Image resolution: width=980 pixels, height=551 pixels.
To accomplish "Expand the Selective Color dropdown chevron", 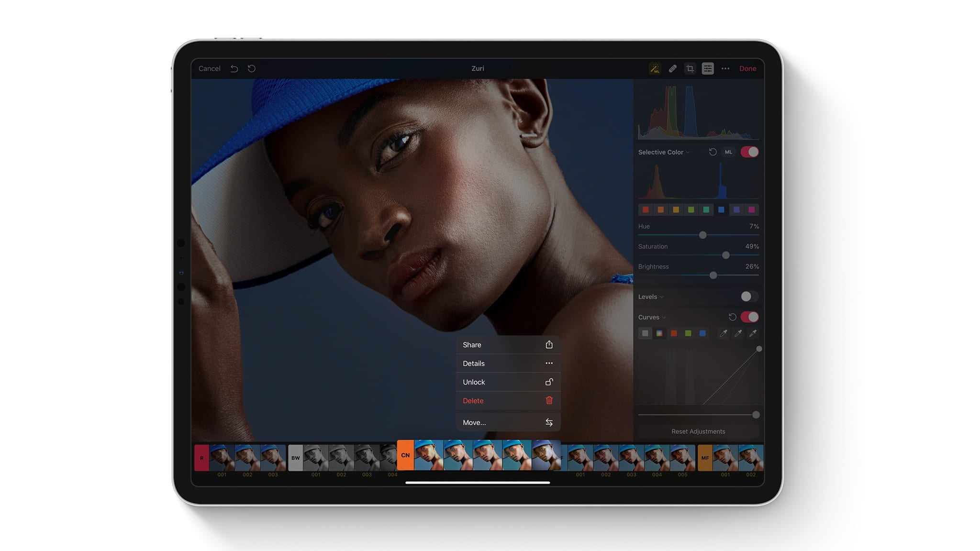I will click(688, 153).
